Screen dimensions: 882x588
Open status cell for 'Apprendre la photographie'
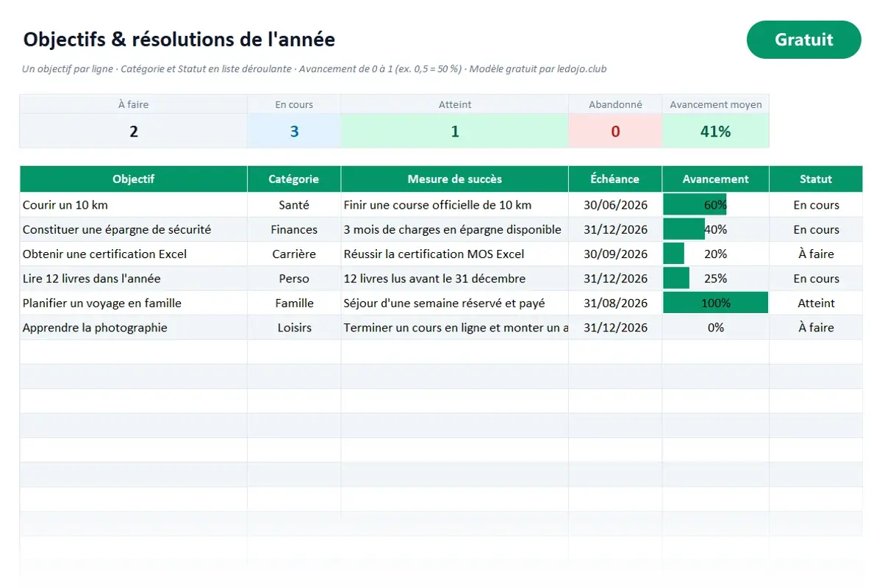coord(816,327)
